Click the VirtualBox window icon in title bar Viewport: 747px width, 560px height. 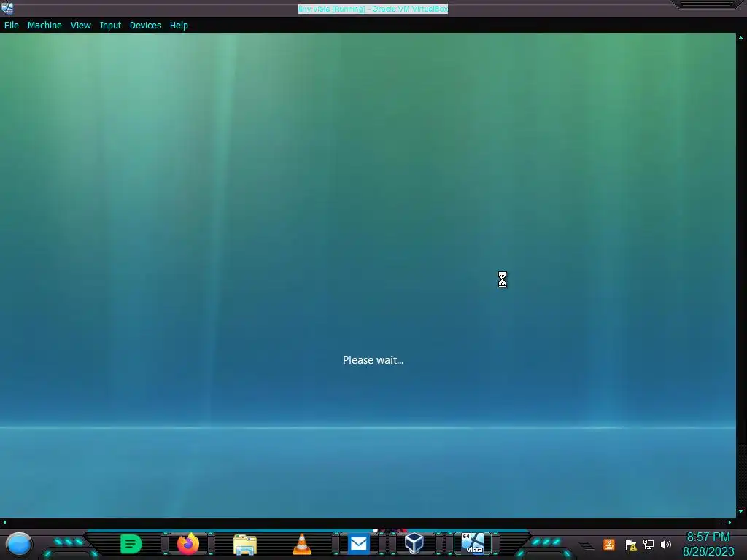point(7,7)
